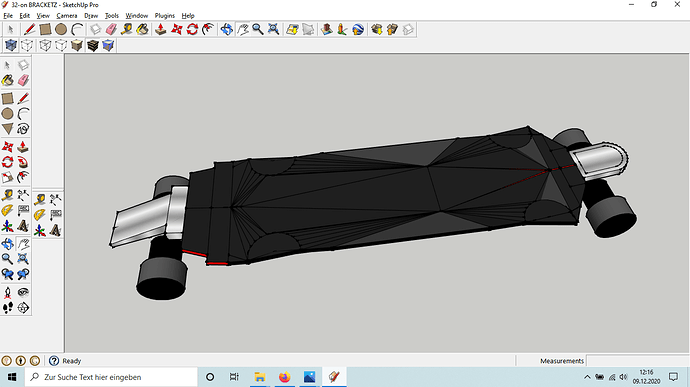
Task: Toggle Back Edges style
Action: tap(27, 45)
